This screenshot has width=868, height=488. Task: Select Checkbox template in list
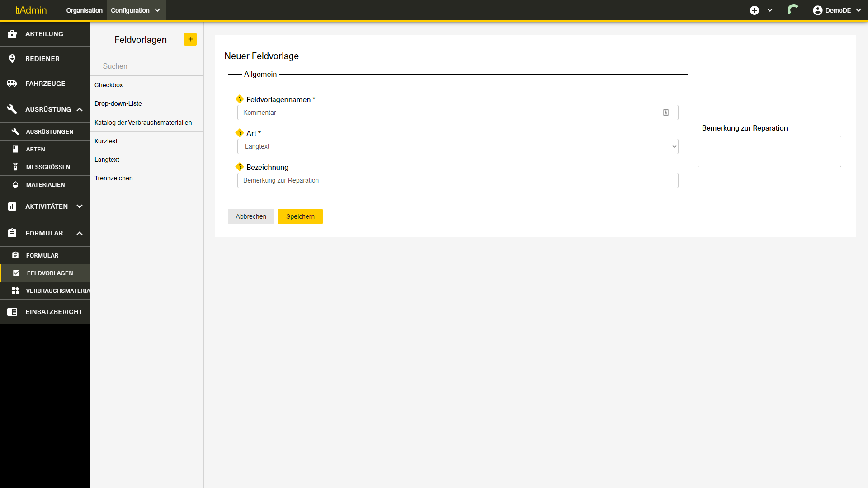(x=147, y=85)
